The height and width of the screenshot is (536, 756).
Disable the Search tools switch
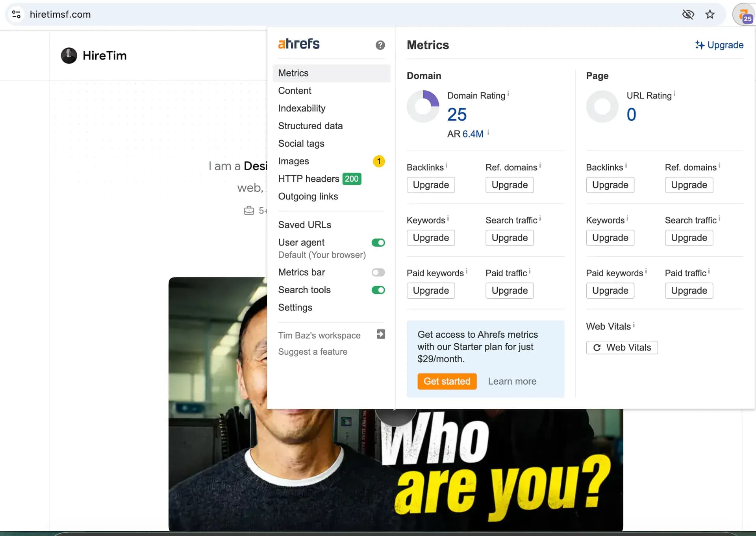(378, 290)
